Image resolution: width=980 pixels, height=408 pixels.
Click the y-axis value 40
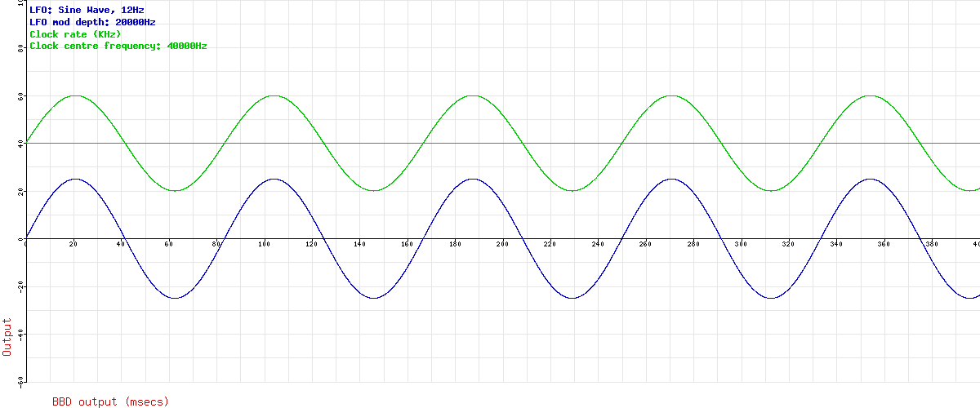(21, 144)
